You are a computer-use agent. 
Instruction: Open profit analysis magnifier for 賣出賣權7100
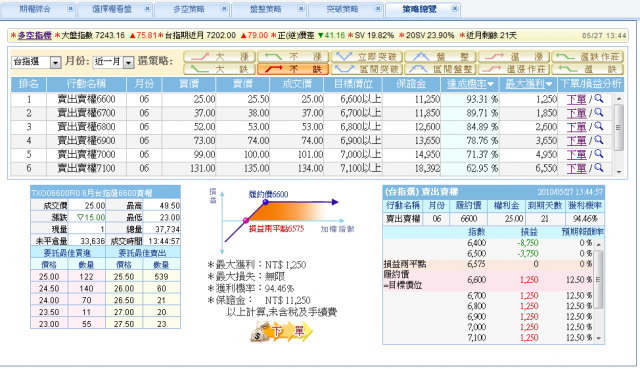(599, 168)
